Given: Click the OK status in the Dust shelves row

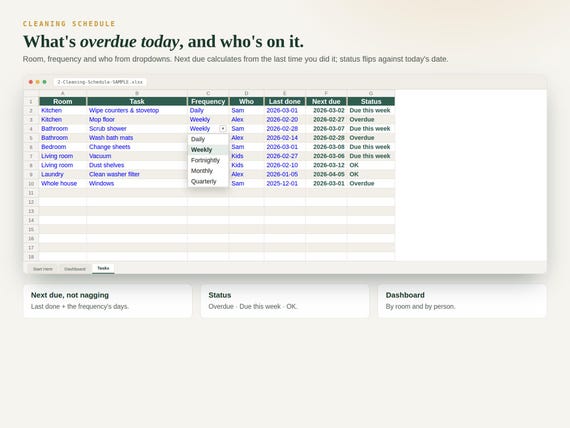Looking at the screenshot, I should click(371, 165).
